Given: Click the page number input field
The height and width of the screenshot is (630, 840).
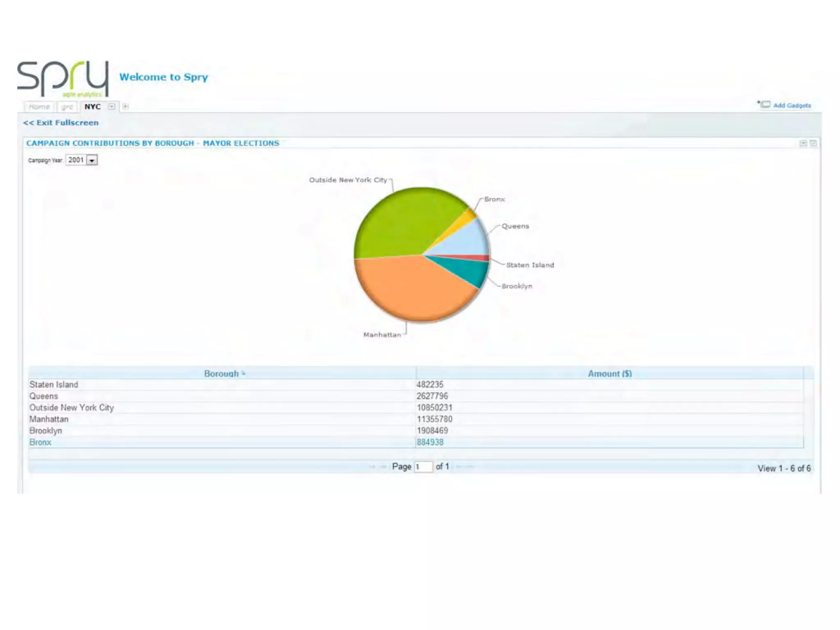Looking at the screenshot, I should click(x=423, y=467).
